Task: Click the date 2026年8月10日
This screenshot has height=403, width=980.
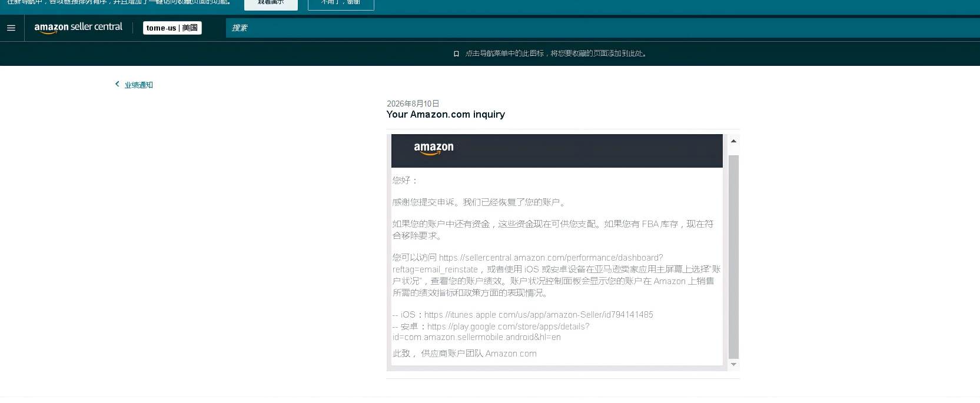Action: pyautogui.click(x=413, y=104)
